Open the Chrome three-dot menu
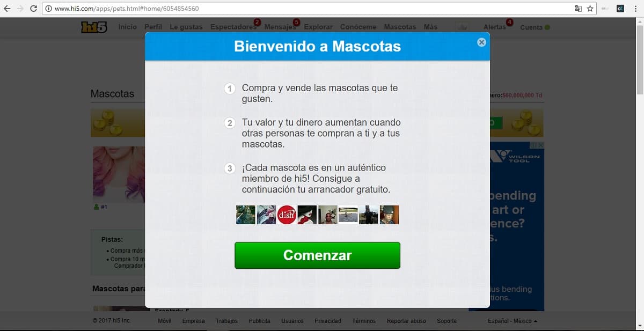The width and height of the screenshot is (644, 331). [x=635, y=9]
